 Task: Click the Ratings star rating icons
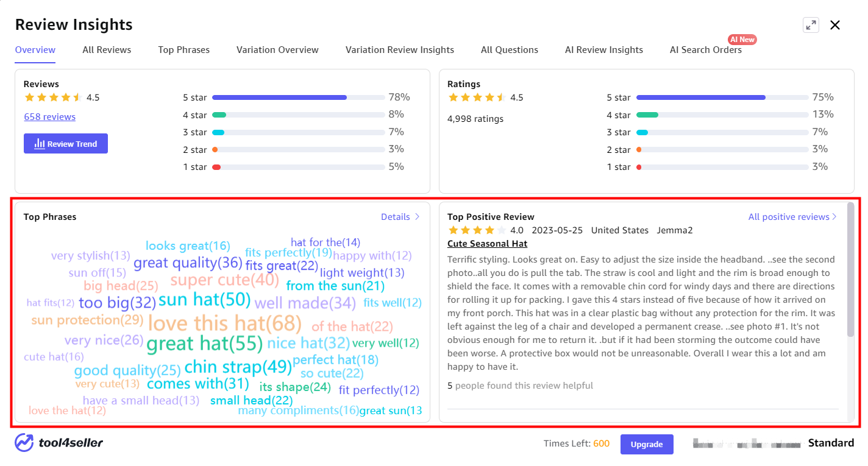point(476,97)
